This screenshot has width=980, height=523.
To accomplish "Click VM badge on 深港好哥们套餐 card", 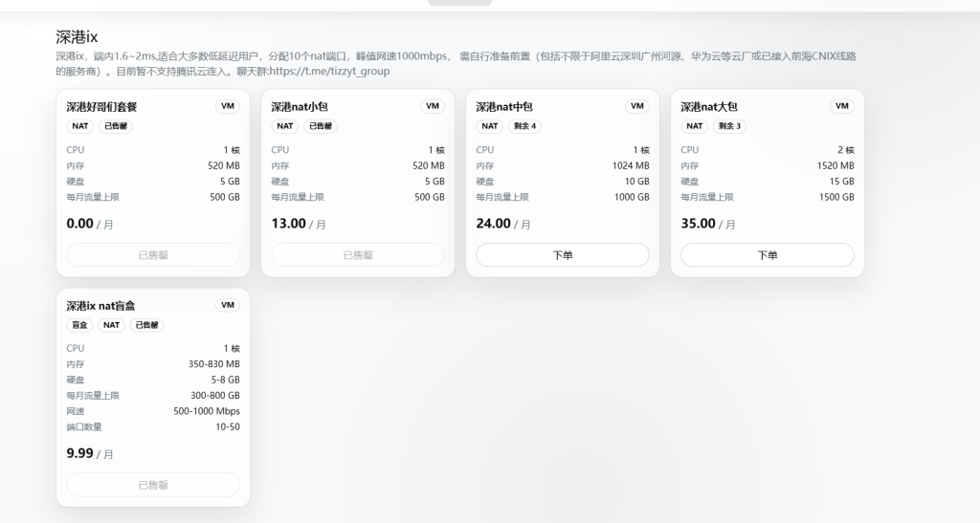I will coord(228,106).
